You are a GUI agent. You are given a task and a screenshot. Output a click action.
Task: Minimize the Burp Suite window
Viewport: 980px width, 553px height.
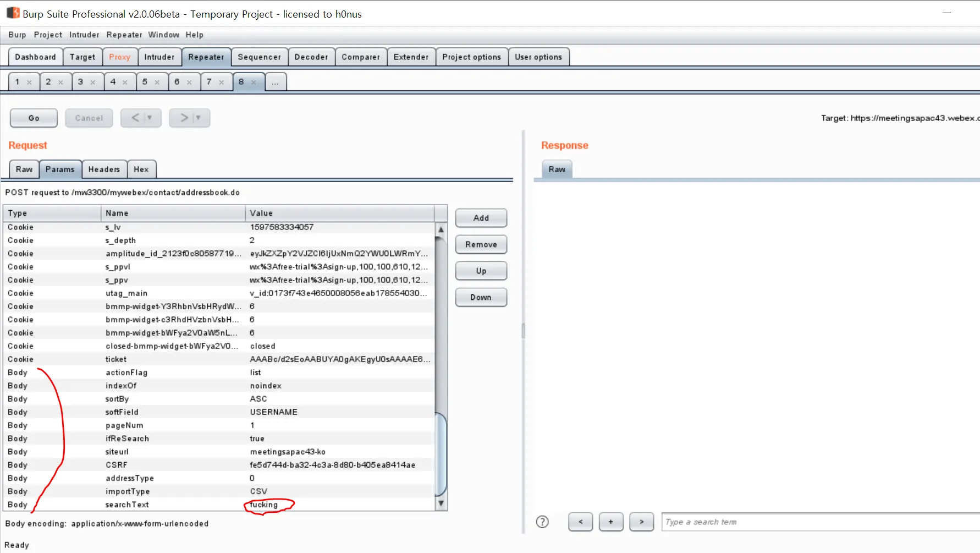pos(946,13)
